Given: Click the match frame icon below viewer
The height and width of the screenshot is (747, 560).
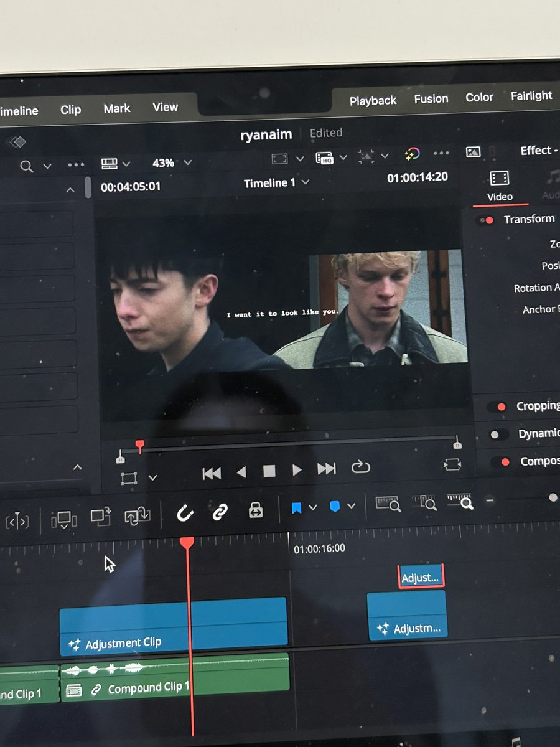Looking at the screenshot, I should pyautogui.click(x=452, y=464).
